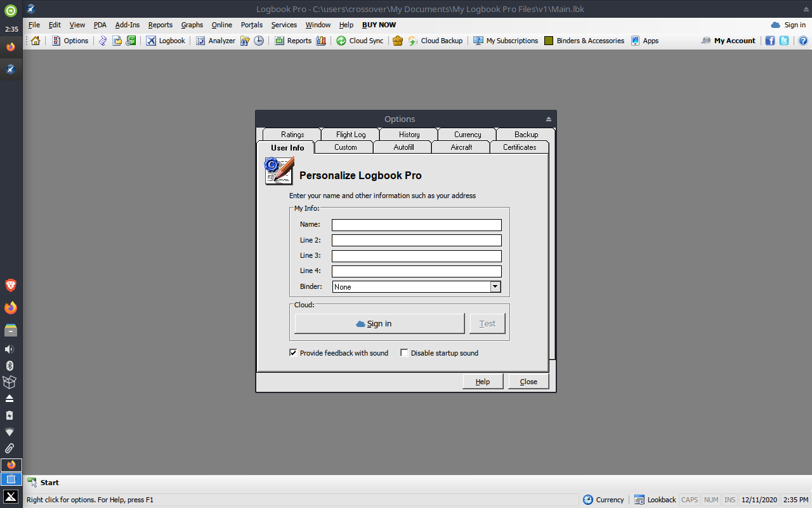Open Cloud Backup from the toolbar
Image resolution: width=812 pixels, height=508 pixels.
pos(435,41)
